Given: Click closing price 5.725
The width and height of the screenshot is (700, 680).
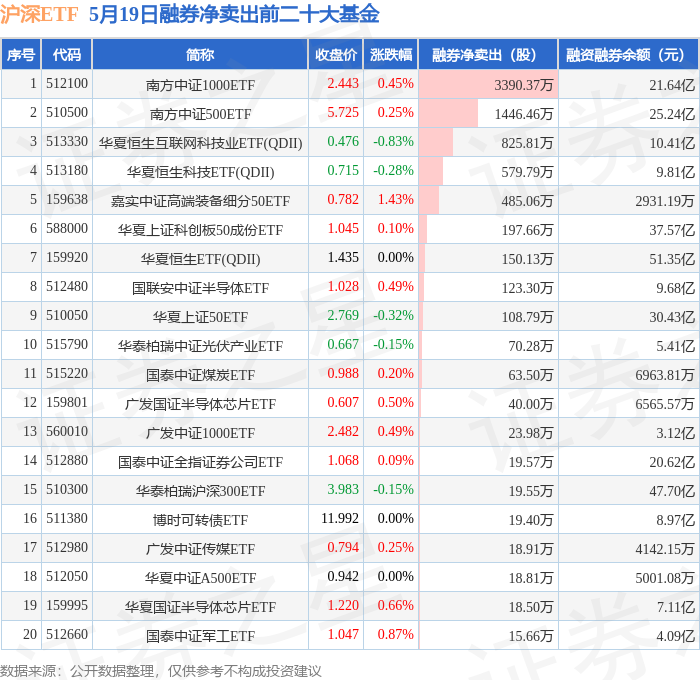Looking at the screenshot, I should click(x=343, y=113).
